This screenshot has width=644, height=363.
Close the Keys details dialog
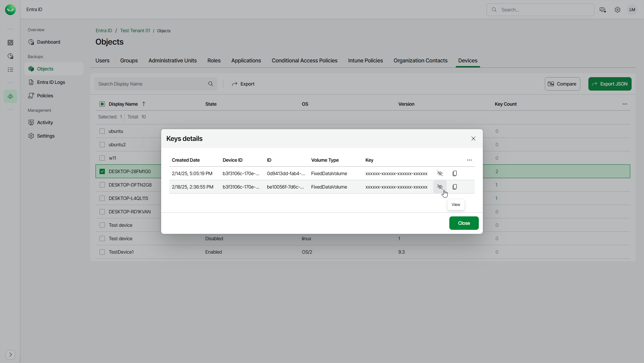(x=464, y=223)
